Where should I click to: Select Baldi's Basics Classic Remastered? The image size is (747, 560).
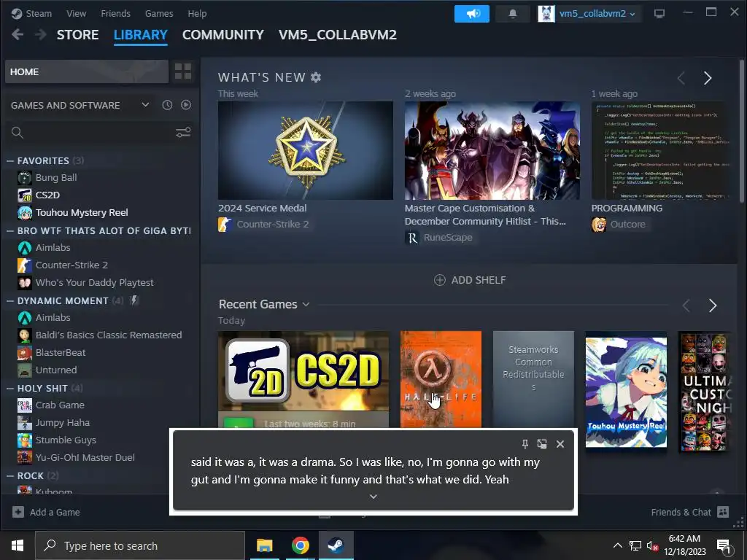109,335
